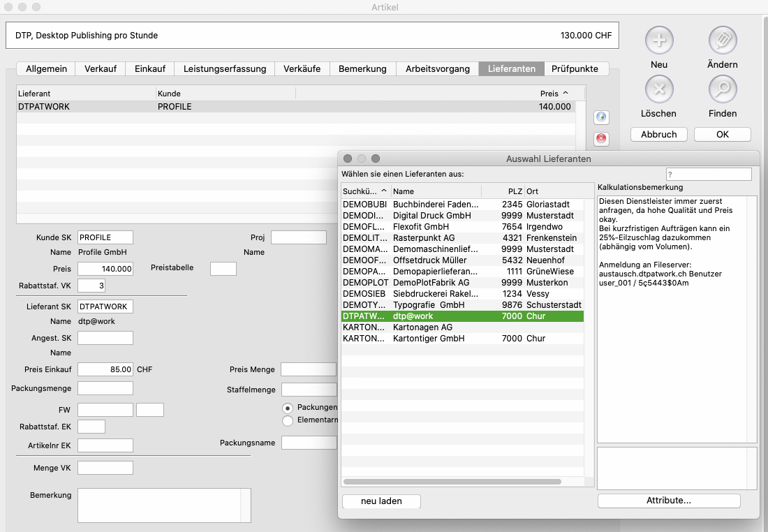768x532 pixels.
Task: Click the blue add-row icon beside the list
Action: click(600, 117)
